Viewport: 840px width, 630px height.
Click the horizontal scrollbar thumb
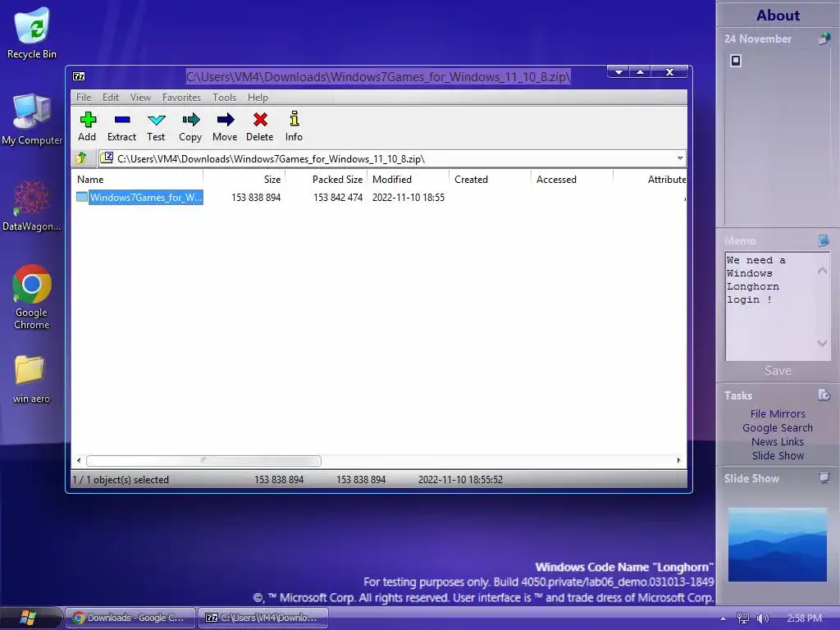pos(203,461)
